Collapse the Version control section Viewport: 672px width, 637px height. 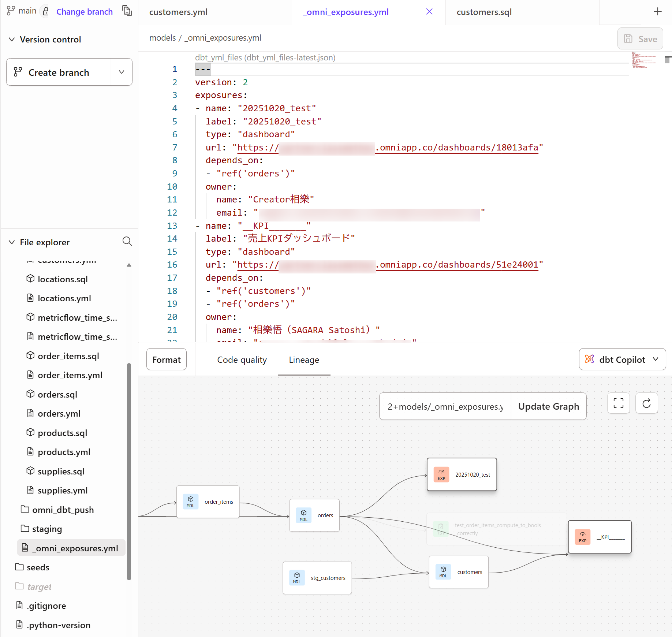12,39
